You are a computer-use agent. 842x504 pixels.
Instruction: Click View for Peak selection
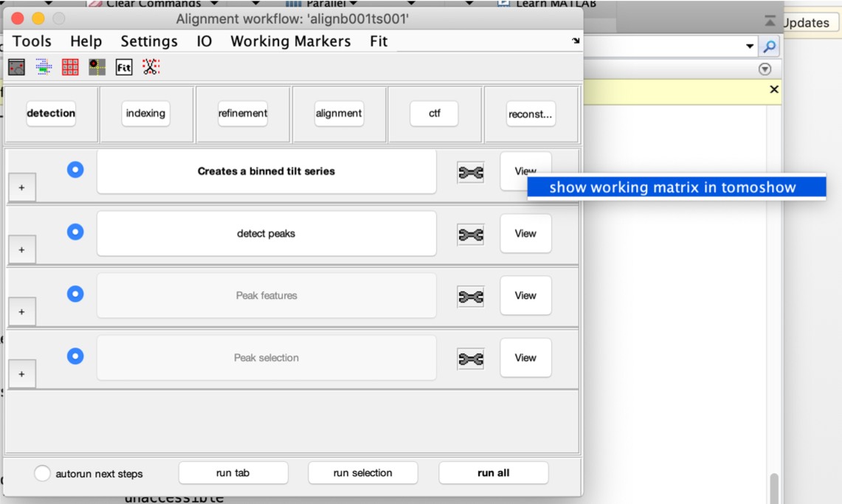(x=525, y=358)
